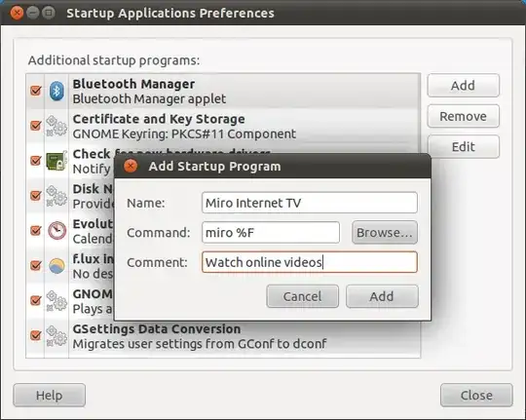The width and height of the screenshot is (526, 420).
Task: Click the Evolution clock icon
Action: 56,231
